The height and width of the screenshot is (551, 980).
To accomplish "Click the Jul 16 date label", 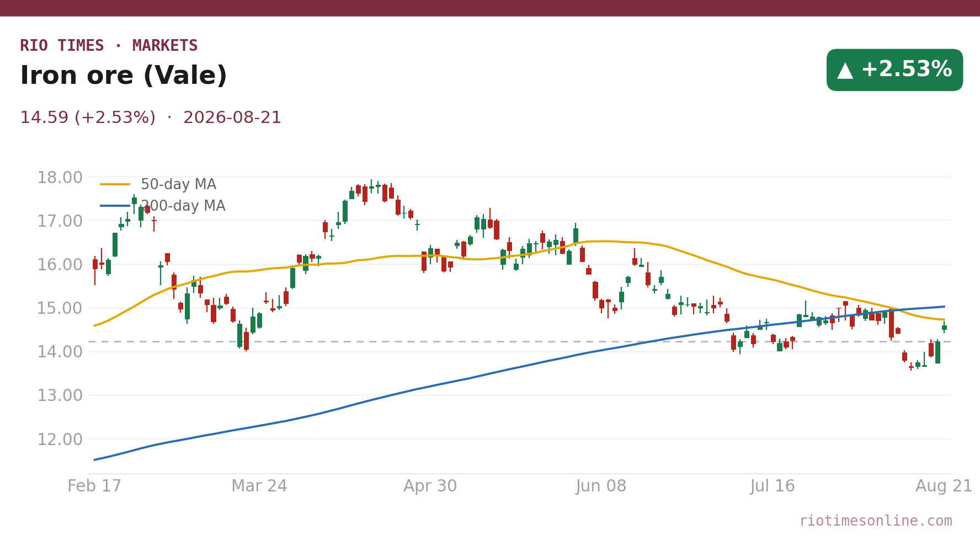I will click(773, 486).
